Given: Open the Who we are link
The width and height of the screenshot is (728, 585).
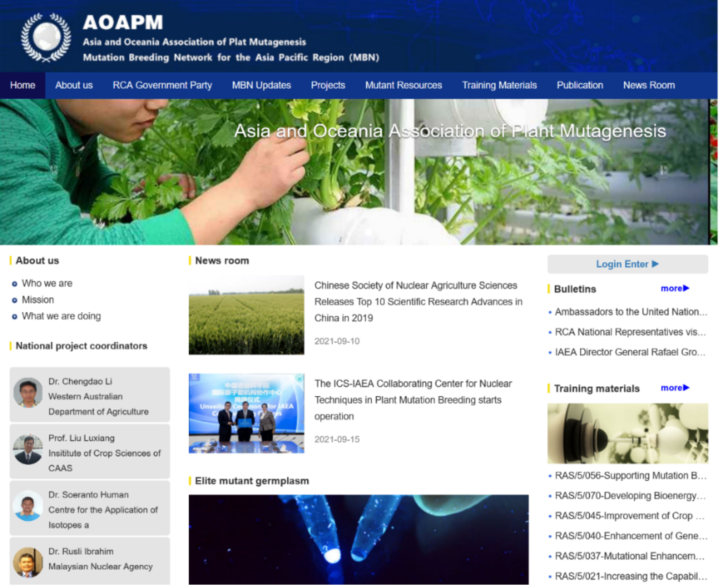Looking at the screenshot, I should 47,283.
